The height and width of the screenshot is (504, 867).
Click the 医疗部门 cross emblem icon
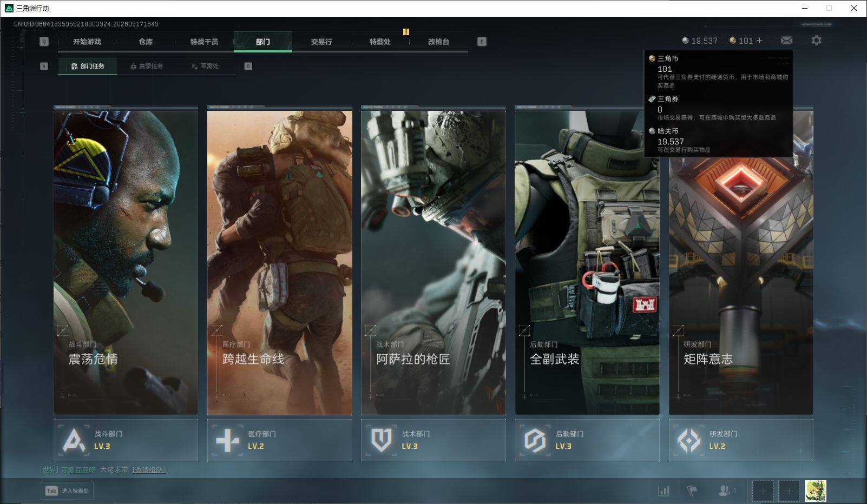point(227,440)
